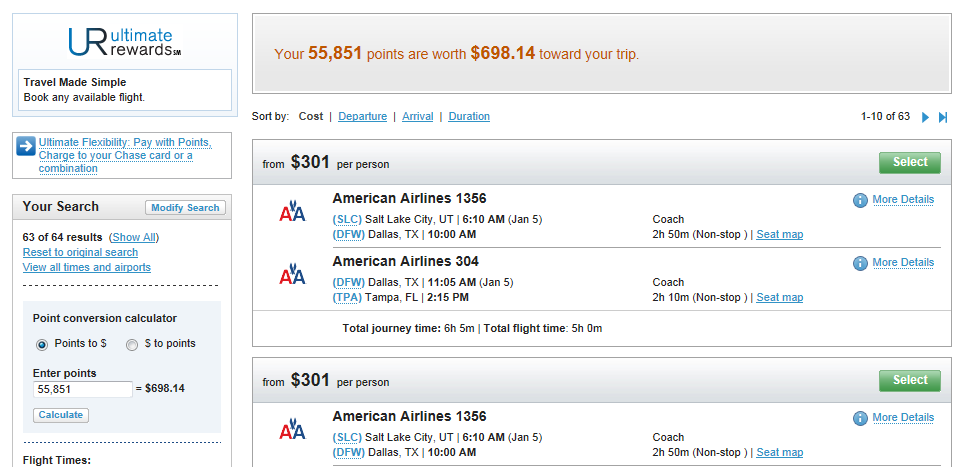Sort results by Arrival
971x467 pixels.
point(417,116)
